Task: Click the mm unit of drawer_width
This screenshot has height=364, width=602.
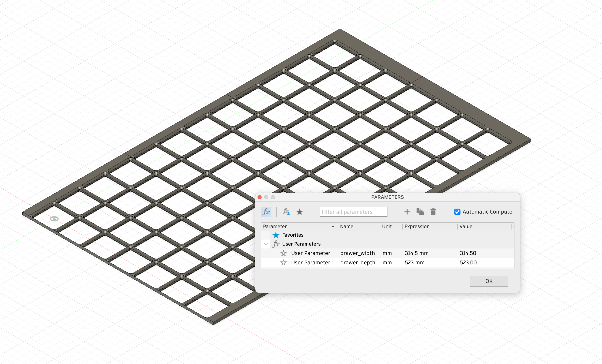Action: coord(387,253)
